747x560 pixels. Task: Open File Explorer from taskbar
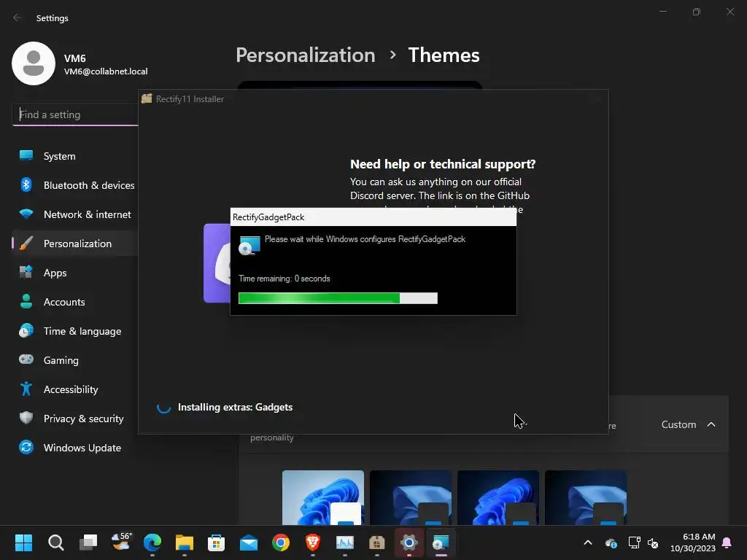click(185, 542)
